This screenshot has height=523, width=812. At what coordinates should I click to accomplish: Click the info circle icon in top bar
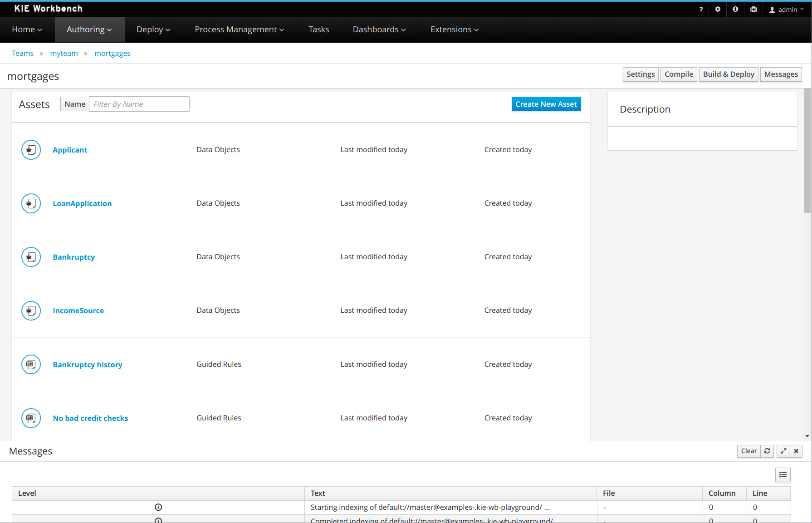735,9
